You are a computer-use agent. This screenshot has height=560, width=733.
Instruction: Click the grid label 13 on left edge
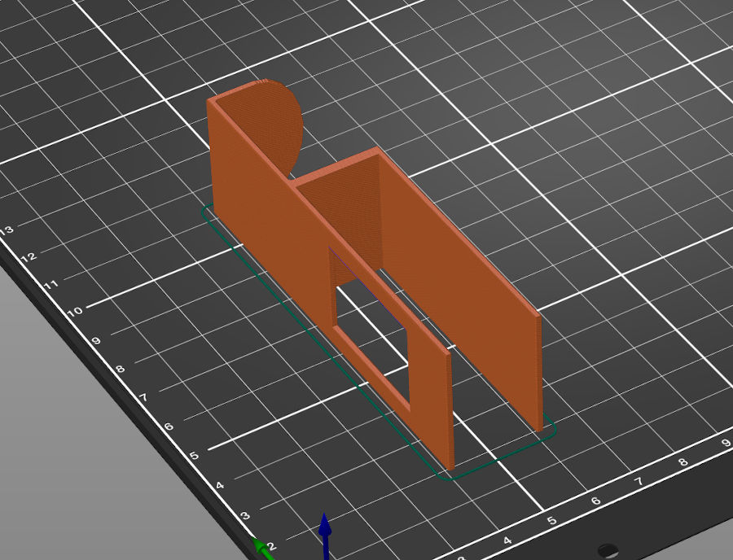(x=7, y=230)
